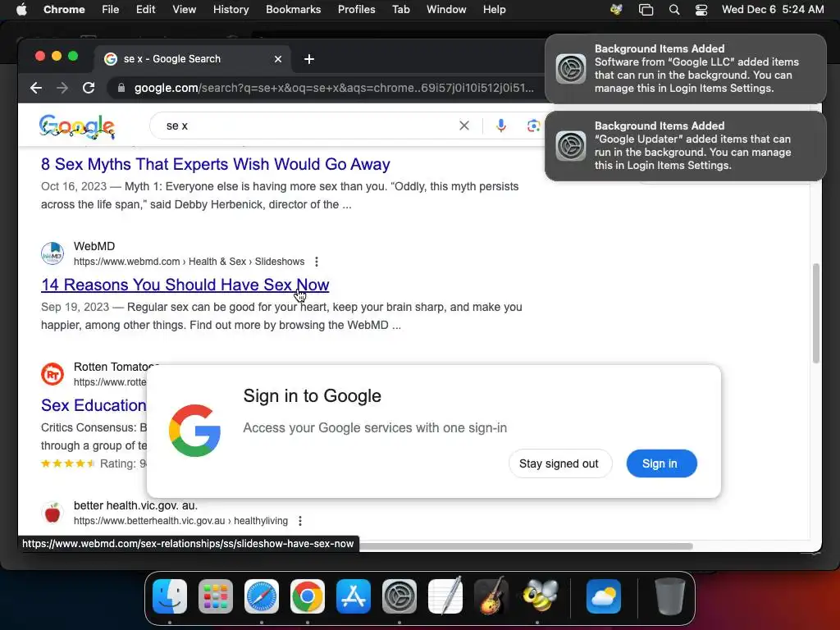Viewport: 840px width, 630px height.
Task: Reload the page with refresh icon
Action: pos(89,88)
